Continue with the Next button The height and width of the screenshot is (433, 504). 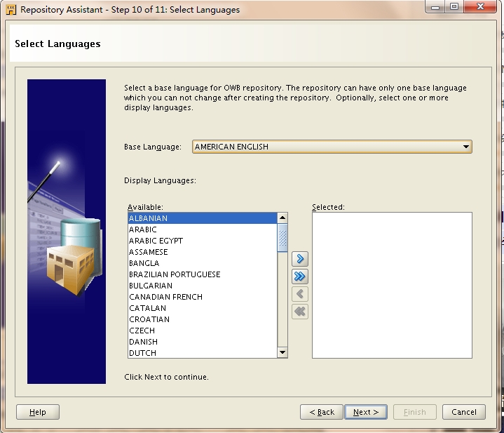(366, 412)
